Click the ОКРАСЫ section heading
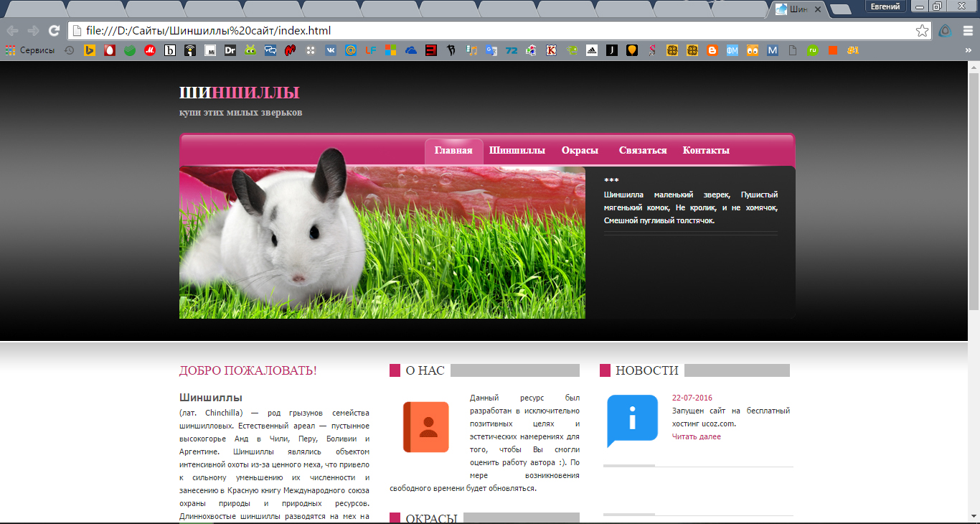This screenshot has width=980, height=524. (431, 518)
